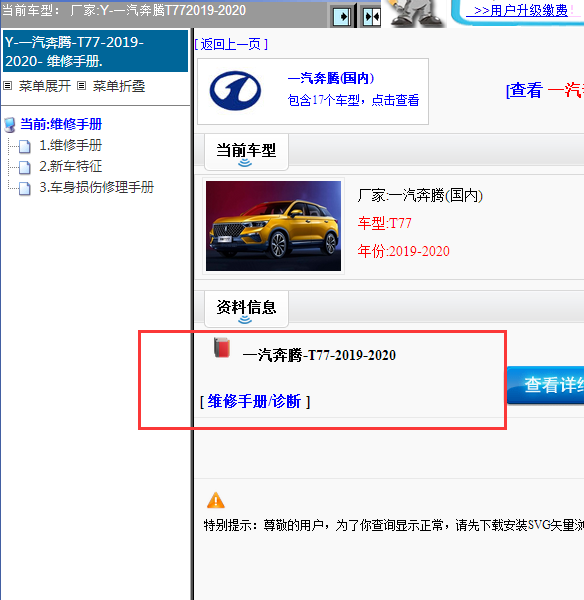Viewport: 584px width, 600px height.
Task: Click the 厂家:一汽奔腾(国内) text
Action: (x=420, y=195)
